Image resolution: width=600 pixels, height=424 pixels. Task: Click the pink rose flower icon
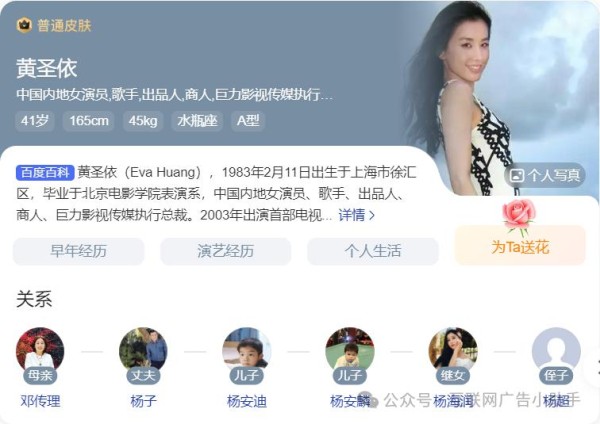(519, 216)
